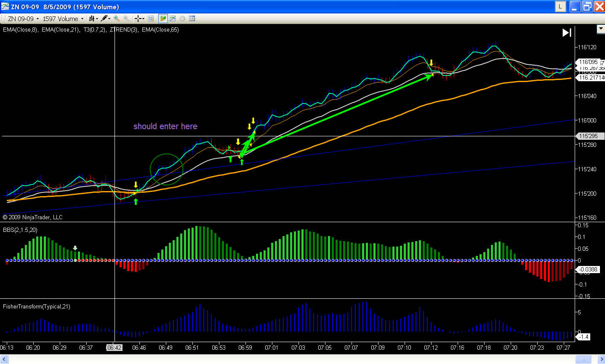This screenshot has width=605, height=364.
Task: Click the 06:59 time axis label
Action: pos(245,348)
